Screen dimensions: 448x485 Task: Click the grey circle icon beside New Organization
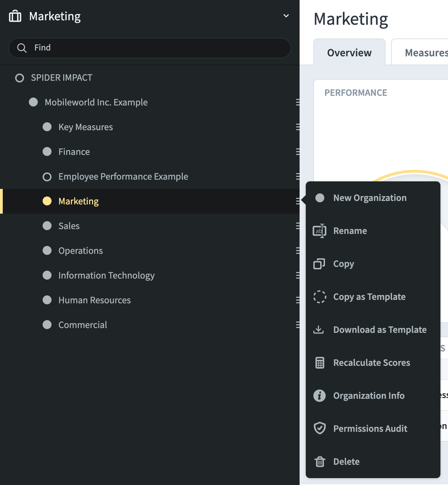[x=320, y=198]
